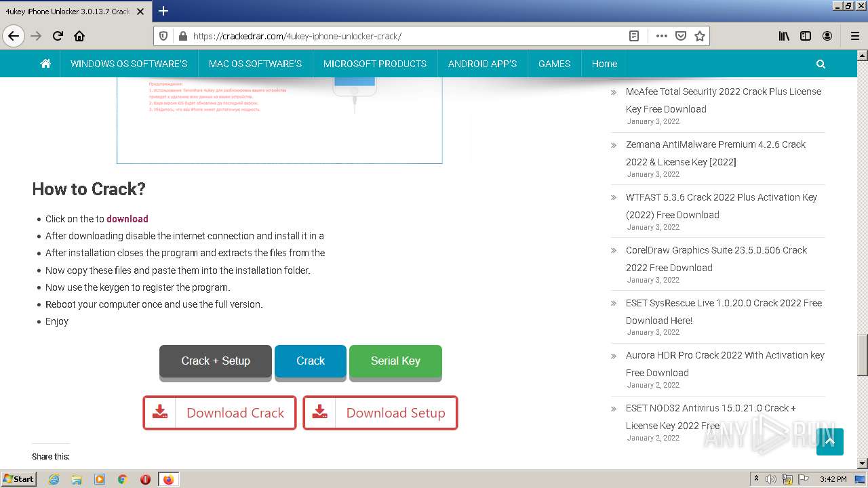Screen dimensions: 868x488
Task: Open MICROSOFT PRODUCTS menu item
Action: click(x=375, y=64)
